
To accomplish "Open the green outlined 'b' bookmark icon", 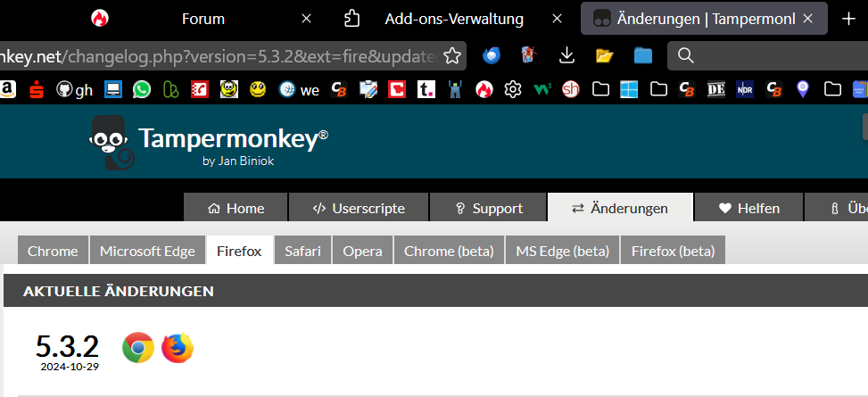I will pos(170,89).
